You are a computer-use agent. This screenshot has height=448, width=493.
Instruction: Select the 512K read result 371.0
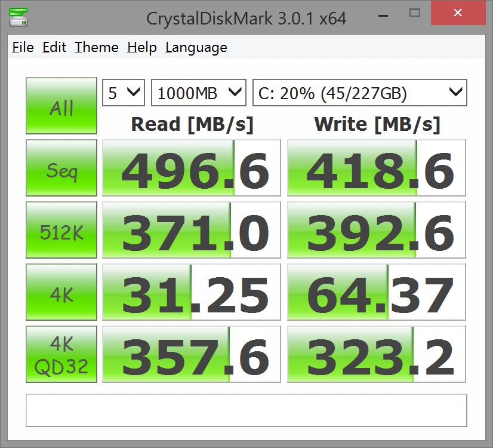point(192,230)
